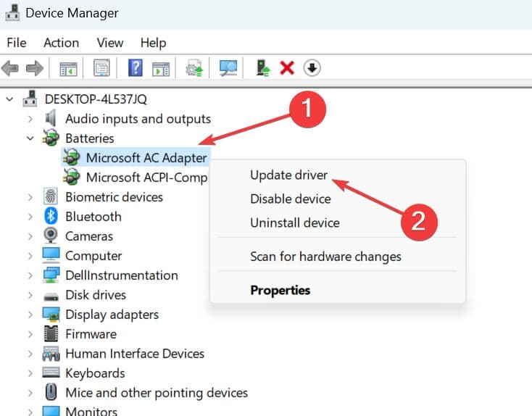Click the Show/Hide console tree toolbar icon
This screenshot has width=532, height=416.
pos(68,68)
